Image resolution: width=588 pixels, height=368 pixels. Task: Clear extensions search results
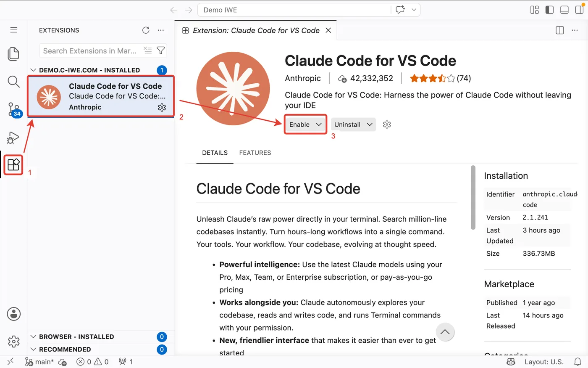[x=147, y=50]
